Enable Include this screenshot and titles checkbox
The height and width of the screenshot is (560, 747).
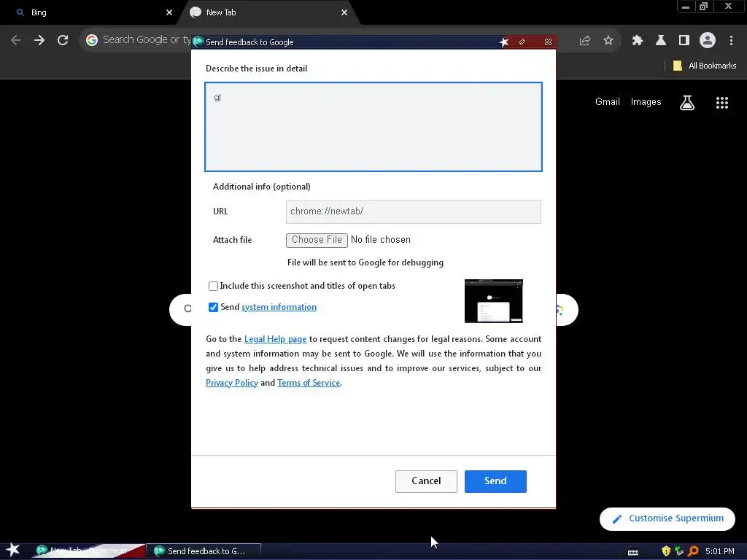click(214, 286)
